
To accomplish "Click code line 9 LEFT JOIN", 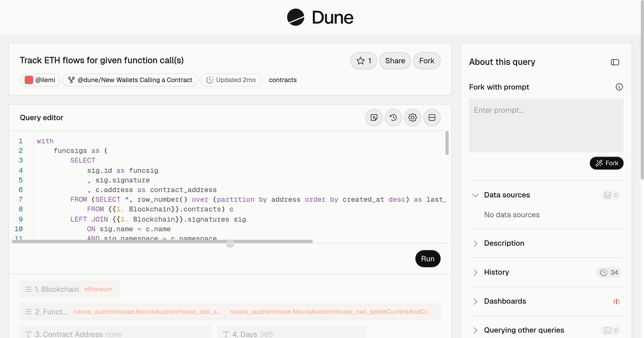I will coord(158,219).
